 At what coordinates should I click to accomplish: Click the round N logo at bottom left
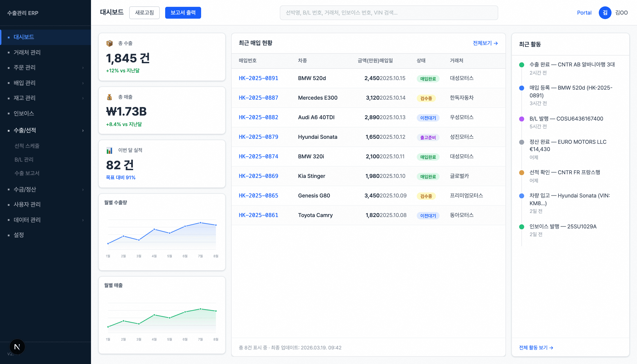(17, 347)
